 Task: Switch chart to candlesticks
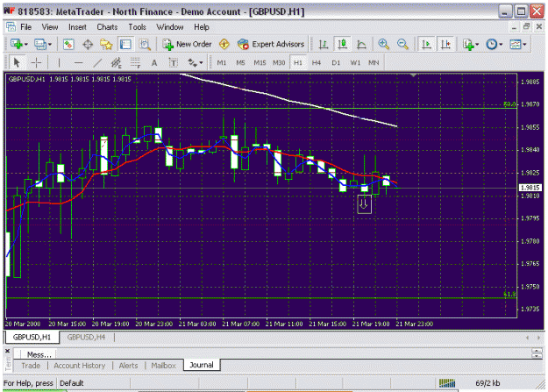point(342,45)
